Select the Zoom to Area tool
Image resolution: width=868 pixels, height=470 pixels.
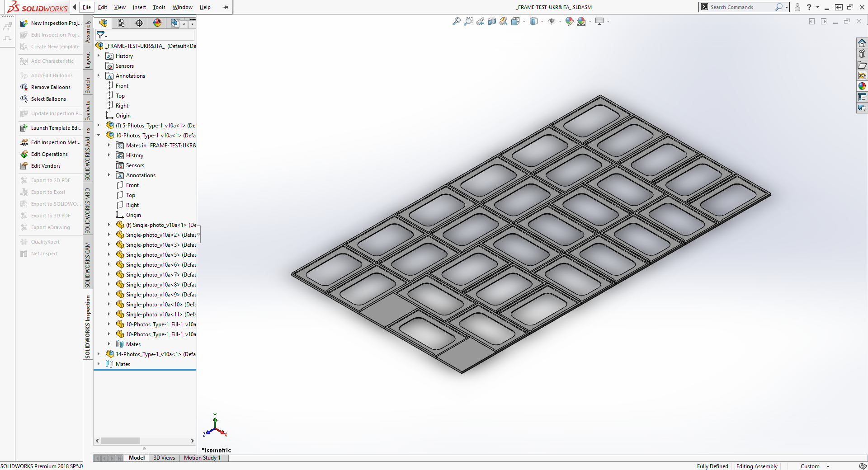tap(468, 21)
